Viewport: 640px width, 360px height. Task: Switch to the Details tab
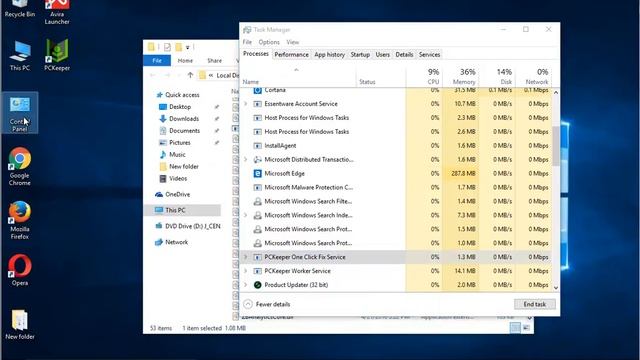pos(404,55)
